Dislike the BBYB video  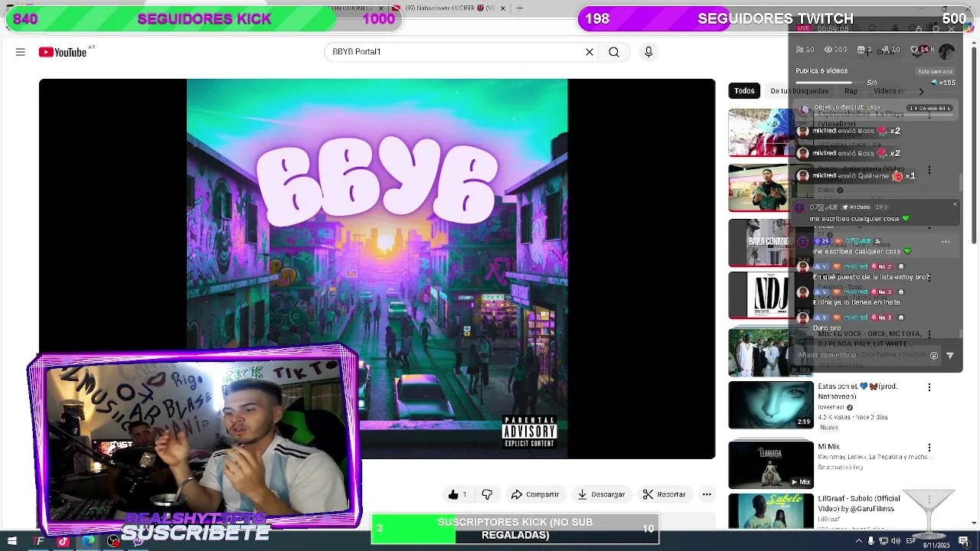[x=487, y=494]
